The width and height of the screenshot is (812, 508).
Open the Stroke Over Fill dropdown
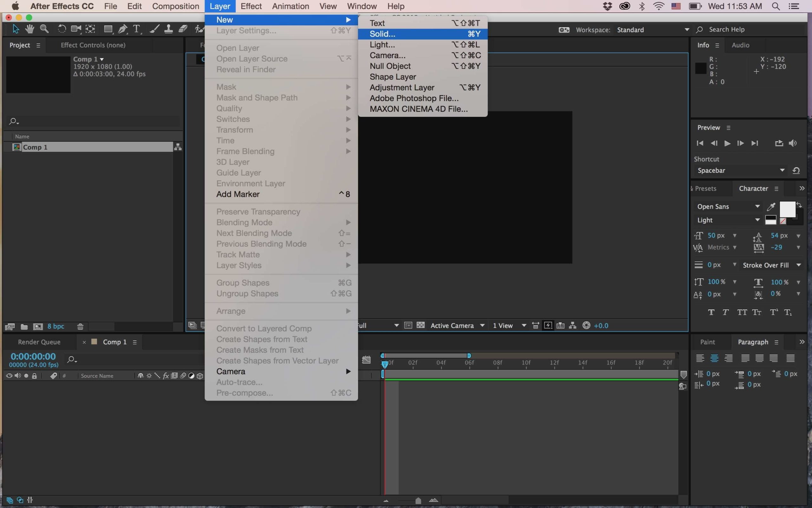pyautogui.click(x=772, y=265)
